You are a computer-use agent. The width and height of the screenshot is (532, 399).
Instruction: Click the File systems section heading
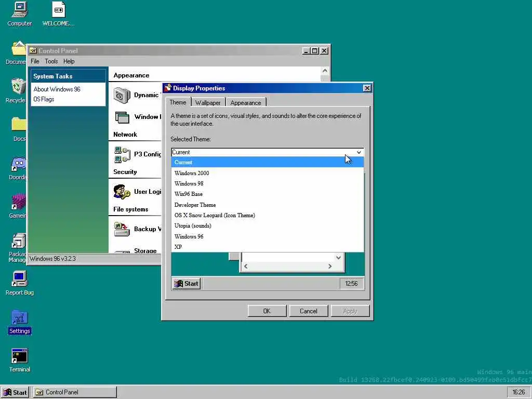click(x=130, y=209)
